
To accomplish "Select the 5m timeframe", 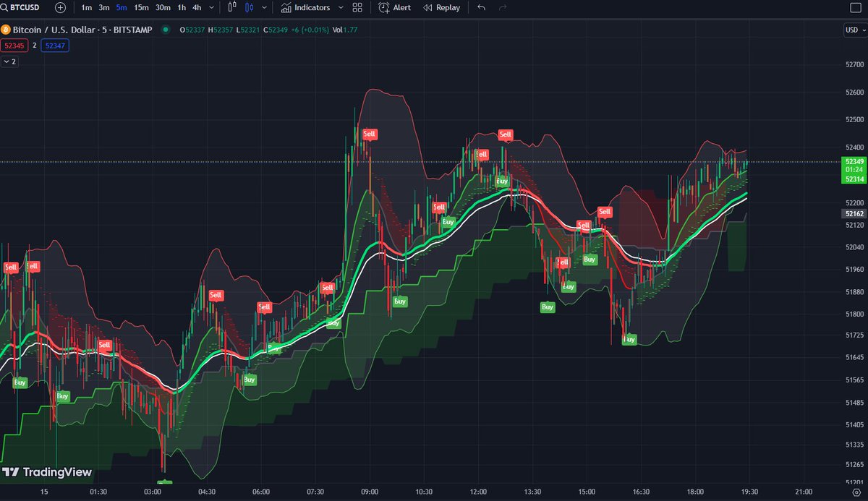I will [122, 7].
